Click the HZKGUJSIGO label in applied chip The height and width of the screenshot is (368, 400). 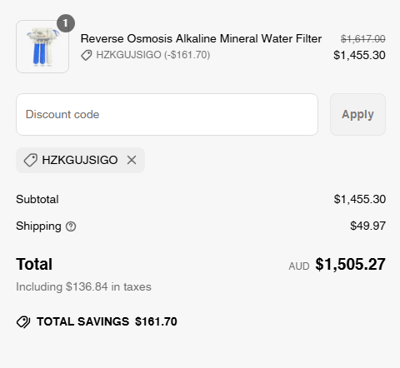(x=80, y=160)
